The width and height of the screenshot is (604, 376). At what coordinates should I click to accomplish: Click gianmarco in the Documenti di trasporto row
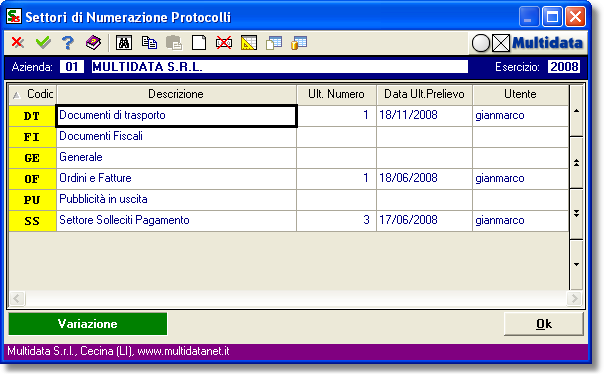520,116
